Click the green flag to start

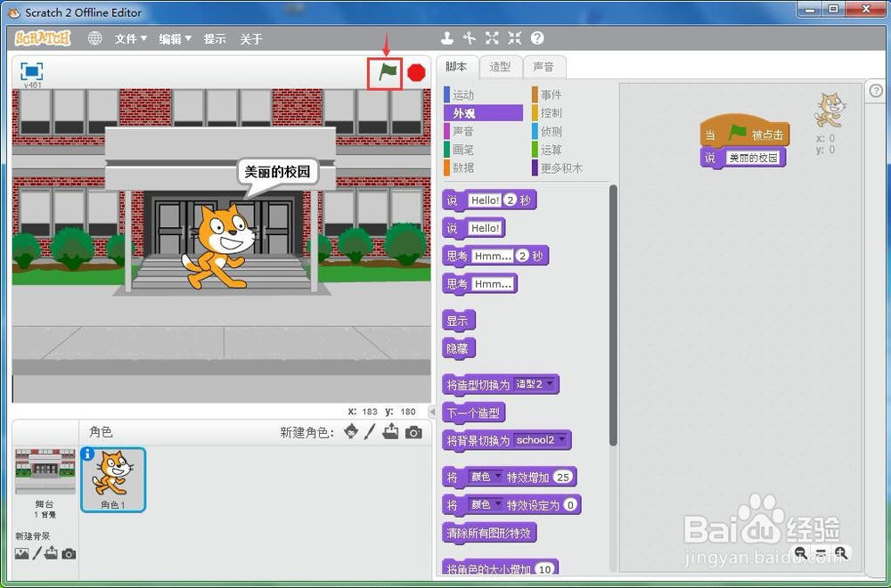(388, 73)
